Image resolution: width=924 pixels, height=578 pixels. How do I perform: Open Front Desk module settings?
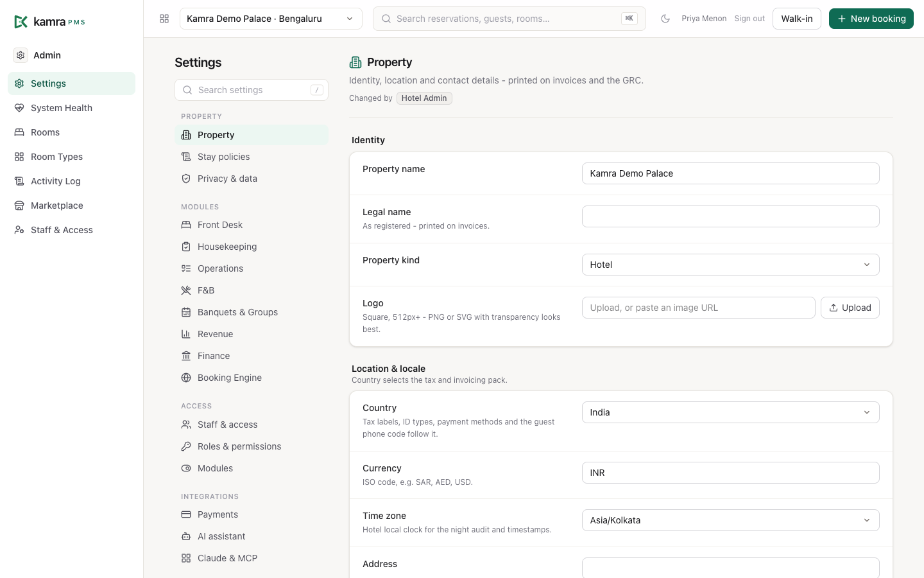pyautogui.click(x=252, y=225)
